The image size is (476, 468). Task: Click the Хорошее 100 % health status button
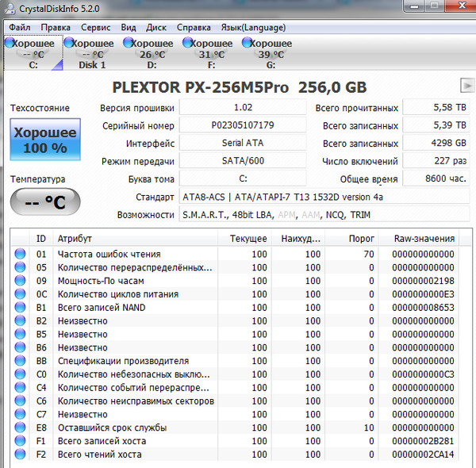click(45, 140)
